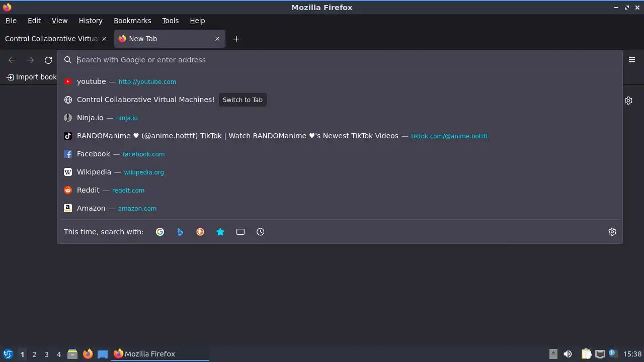
Task: Click the tray up arrow icon
Action: click(553, 354)
